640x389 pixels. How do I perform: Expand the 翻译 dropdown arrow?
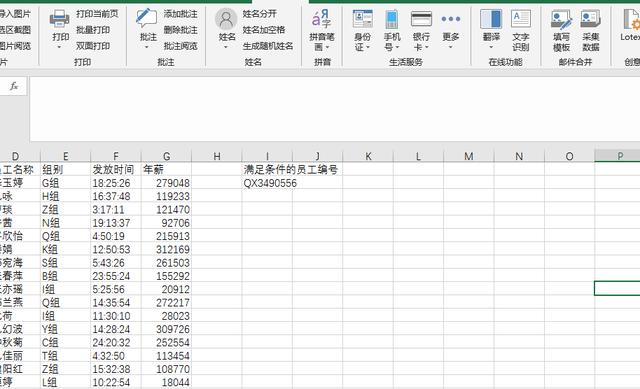click(491, 47)
